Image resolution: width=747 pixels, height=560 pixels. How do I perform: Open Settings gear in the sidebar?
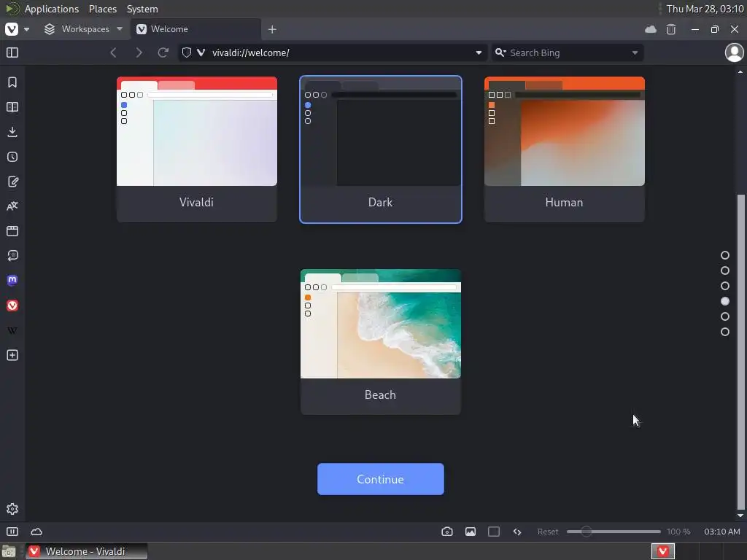click(12, 509)
